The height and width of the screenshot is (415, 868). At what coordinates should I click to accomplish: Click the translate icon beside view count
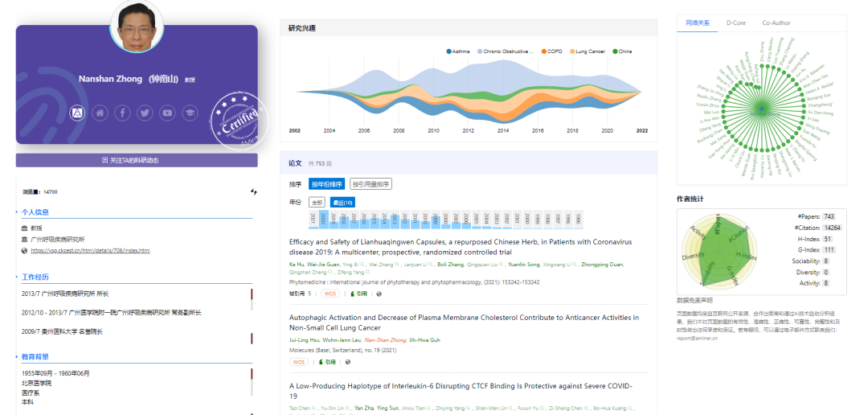coord(254,191)
